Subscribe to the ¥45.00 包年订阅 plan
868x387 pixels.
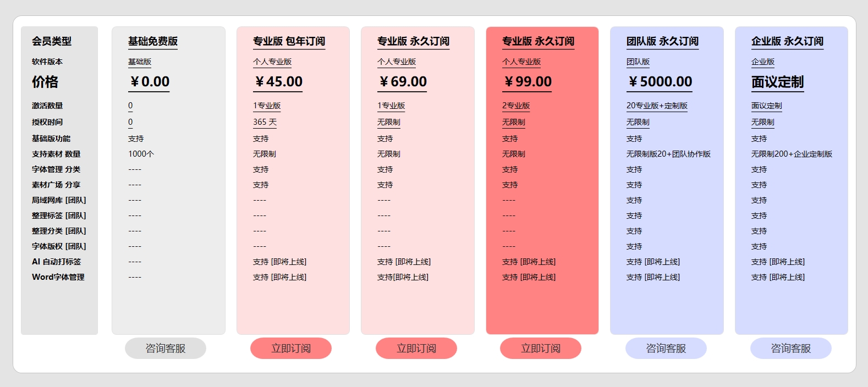pyautogui.click(x=291, y=349)
